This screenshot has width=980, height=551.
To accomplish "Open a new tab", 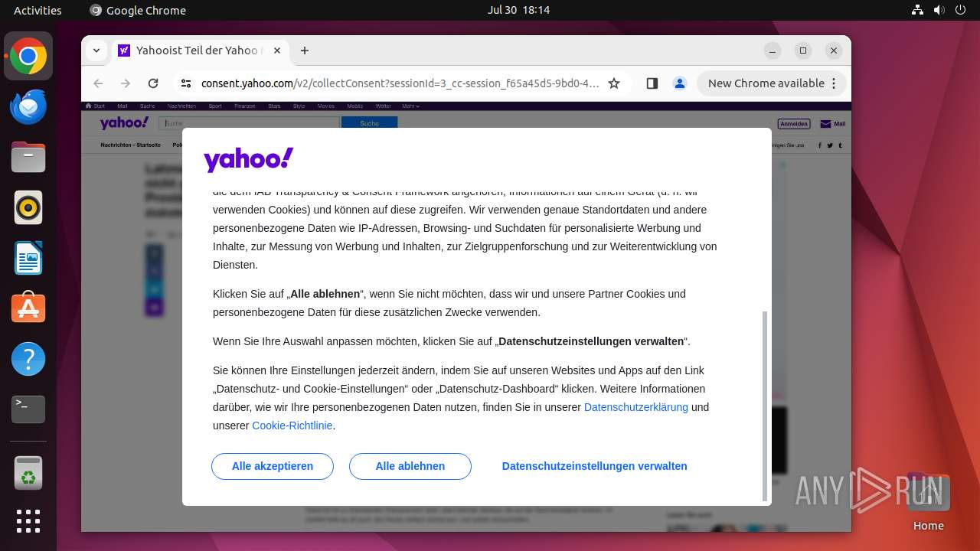I will pos(305,51).
